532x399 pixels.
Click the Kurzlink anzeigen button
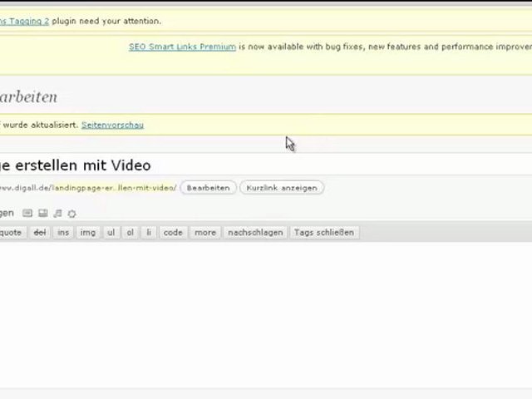click(x=282, y=188)
